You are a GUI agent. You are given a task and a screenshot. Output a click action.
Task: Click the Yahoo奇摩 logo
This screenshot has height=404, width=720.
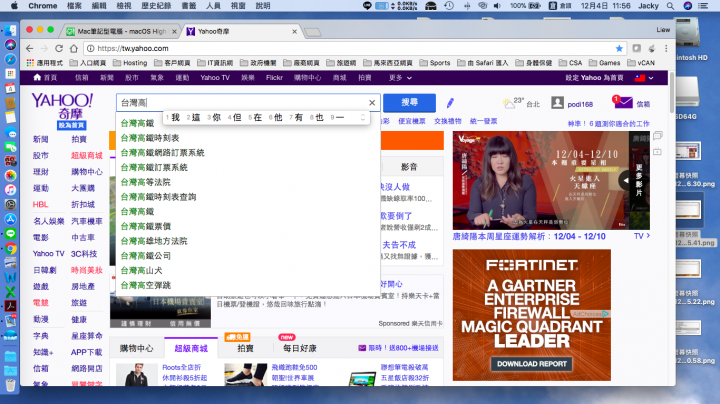click(x=62, y=107)
